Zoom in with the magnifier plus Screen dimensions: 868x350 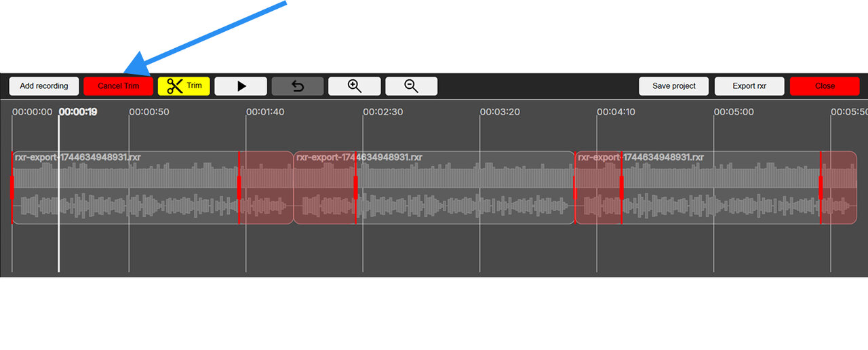point(354,86)
